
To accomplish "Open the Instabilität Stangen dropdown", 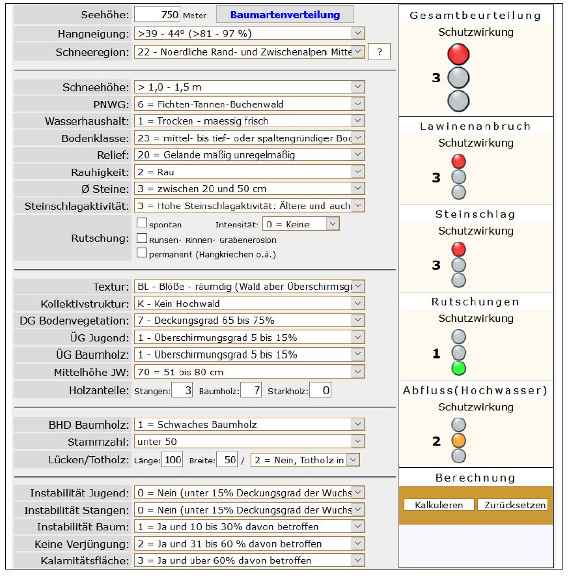I will (249, 510).
